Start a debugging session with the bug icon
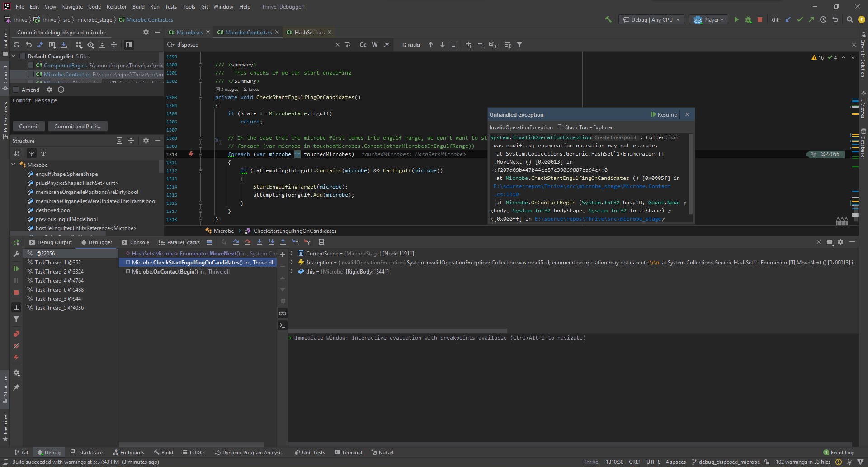 coord(747,19)
